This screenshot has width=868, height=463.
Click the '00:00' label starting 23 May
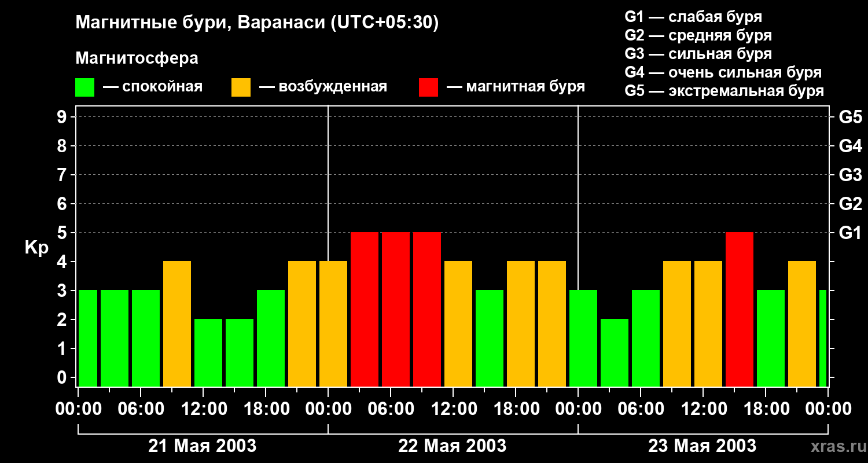coord(578,409)
